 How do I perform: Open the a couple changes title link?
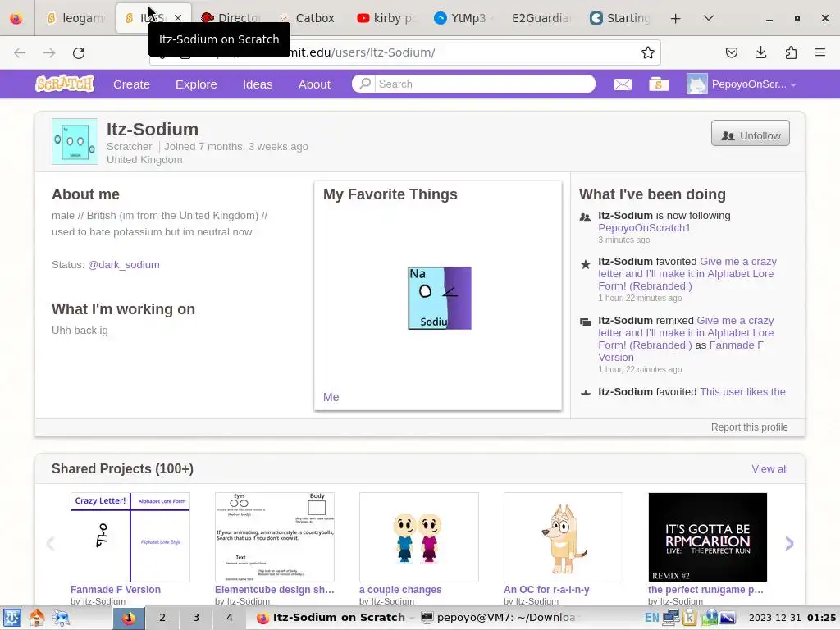pyautogui.click(x=400, y=589)
